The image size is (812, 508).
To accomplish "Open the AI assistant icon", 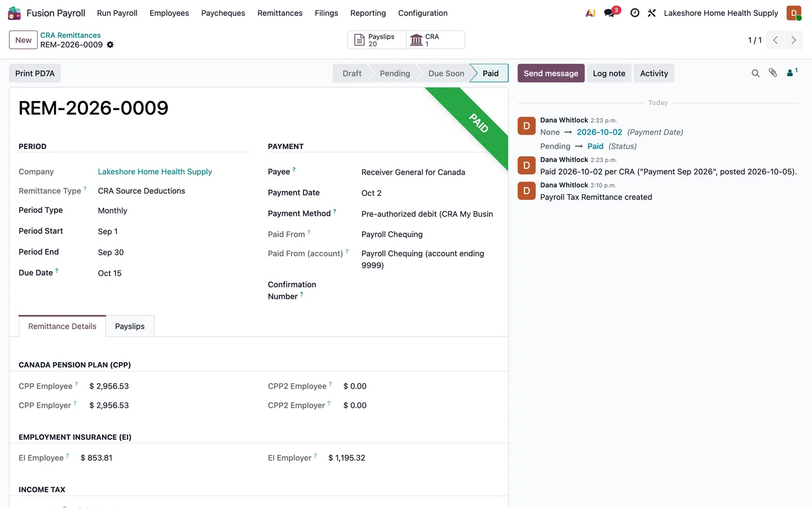I will (x=590, y=13).
